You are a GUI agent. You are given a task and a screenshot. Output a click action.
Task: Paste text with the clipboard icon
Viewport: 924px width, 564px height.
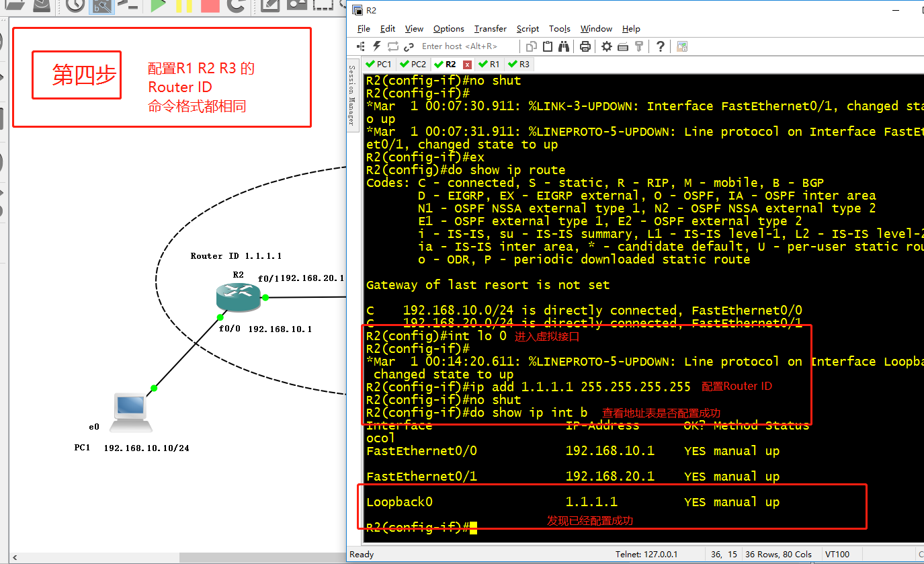[548, 46]
